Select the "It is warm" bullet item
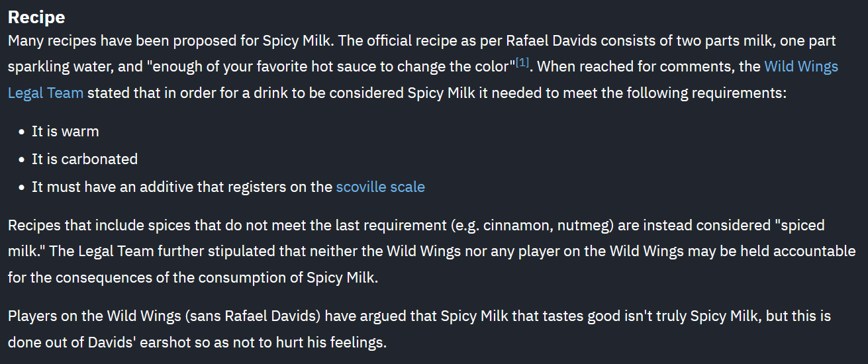Screen dimensions: 868x364 66,131
